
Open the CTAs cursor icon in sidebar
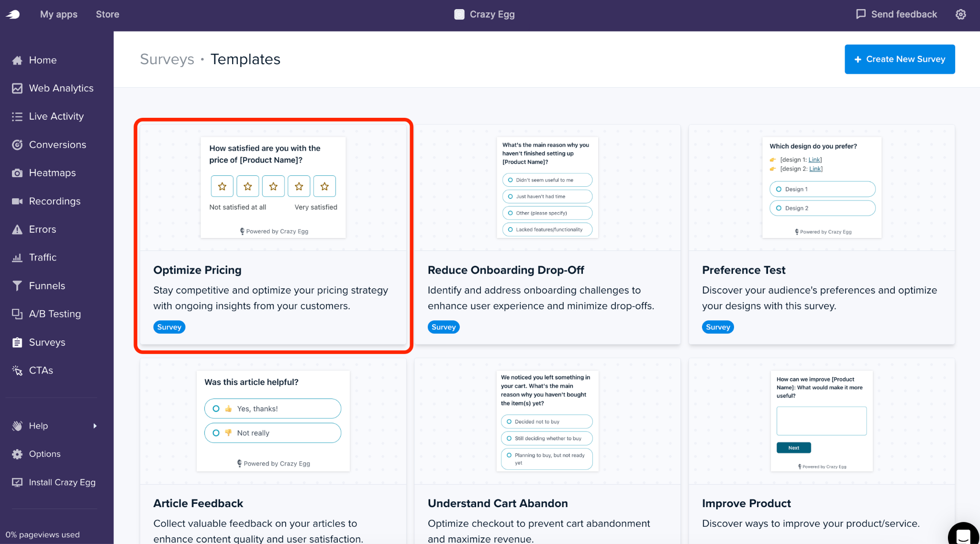pos(17,371)
